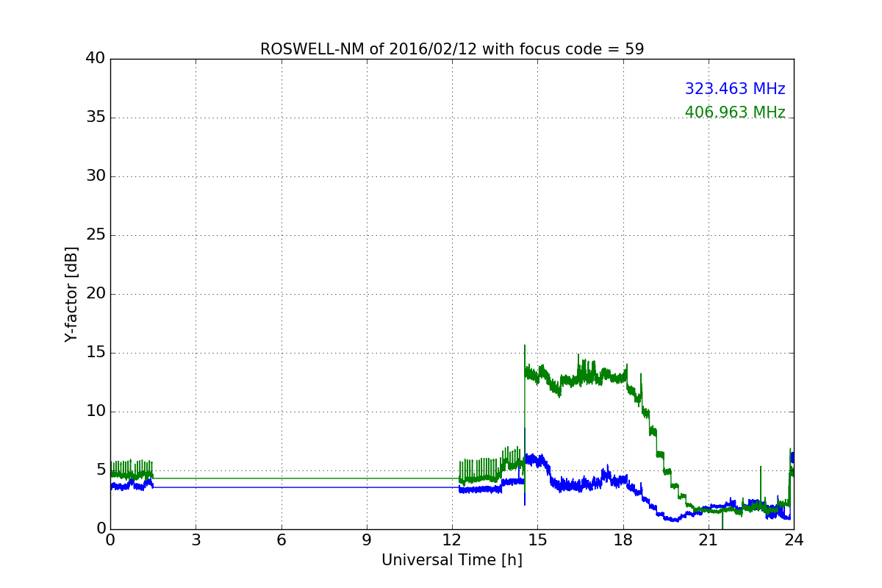Click the blue legend label '323.463 MHz'

coord(735,89)
